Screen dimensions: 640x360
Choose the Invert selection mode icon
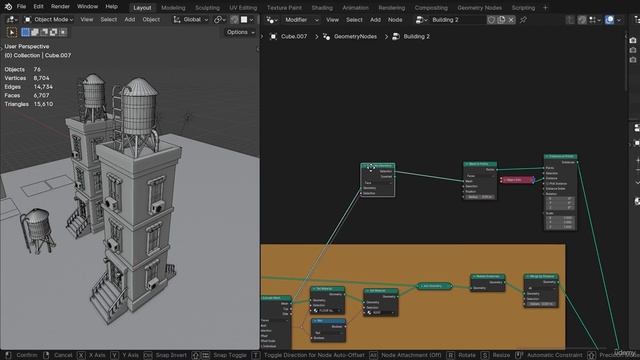(53, 32)
